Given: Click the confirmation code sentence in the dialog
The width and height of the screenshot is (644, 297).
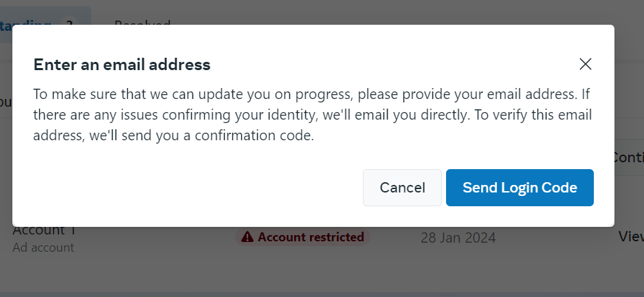Looking at the screenshot, I should click(x=173, y=135).
